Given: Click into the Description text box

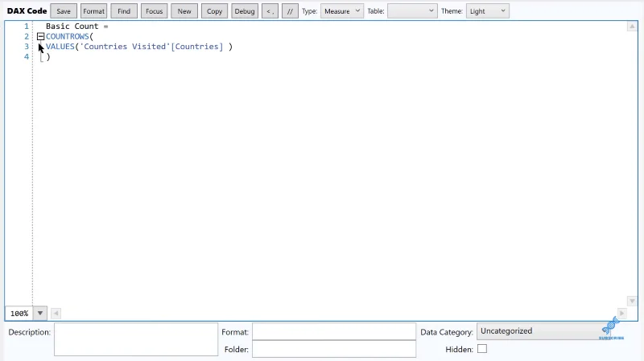Looking at the screenshot, I should click(136, 339).
